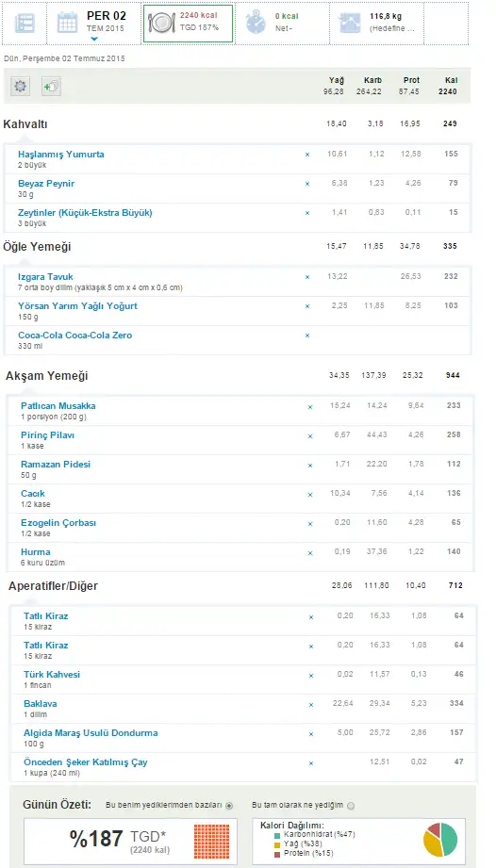Viewport: 496px width, 868px height.
Task: Delete Baklava entry using its x icon
Action: (310, 705)
